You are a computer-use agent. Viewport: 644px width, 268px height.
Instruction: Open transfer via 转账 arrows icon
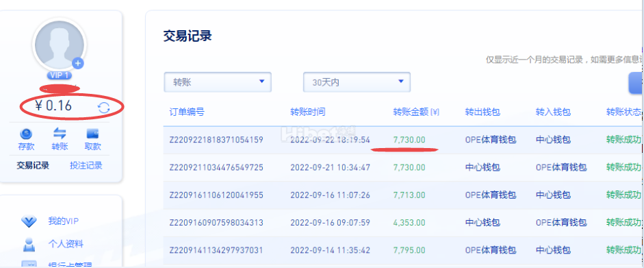pyautogui.click(x=60, y=134)
